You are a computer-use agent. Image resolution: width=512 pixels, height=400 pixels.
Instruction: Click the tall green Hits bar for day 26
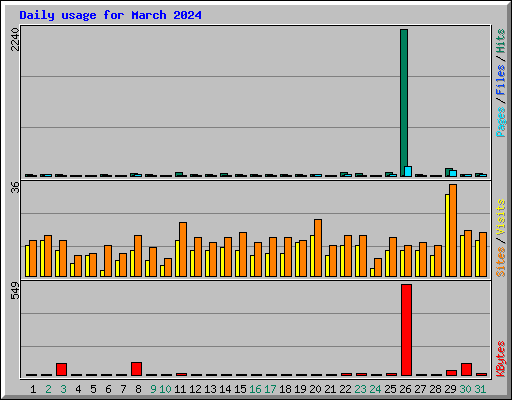[x=404, y=103]
